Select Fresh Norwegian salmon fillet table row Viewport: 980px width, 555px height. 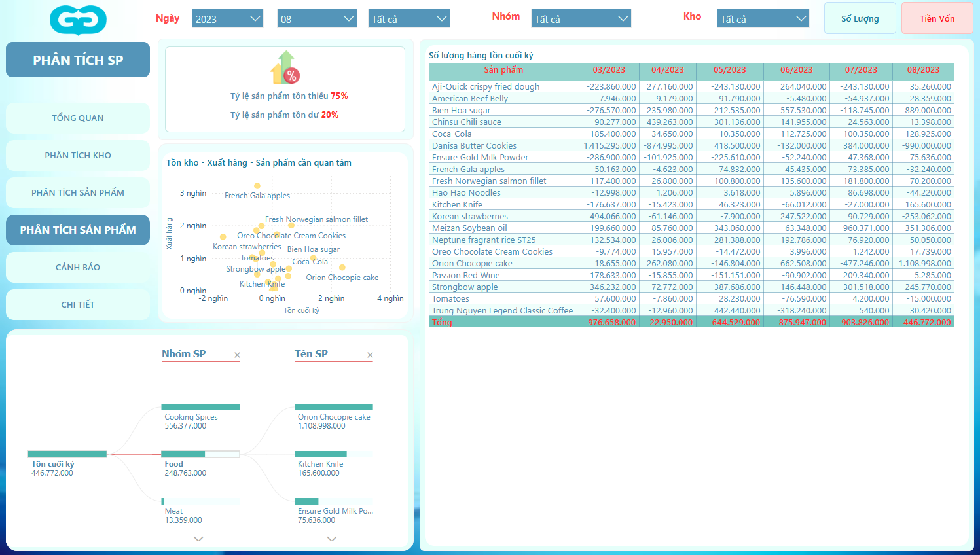(x=691, y=181)
